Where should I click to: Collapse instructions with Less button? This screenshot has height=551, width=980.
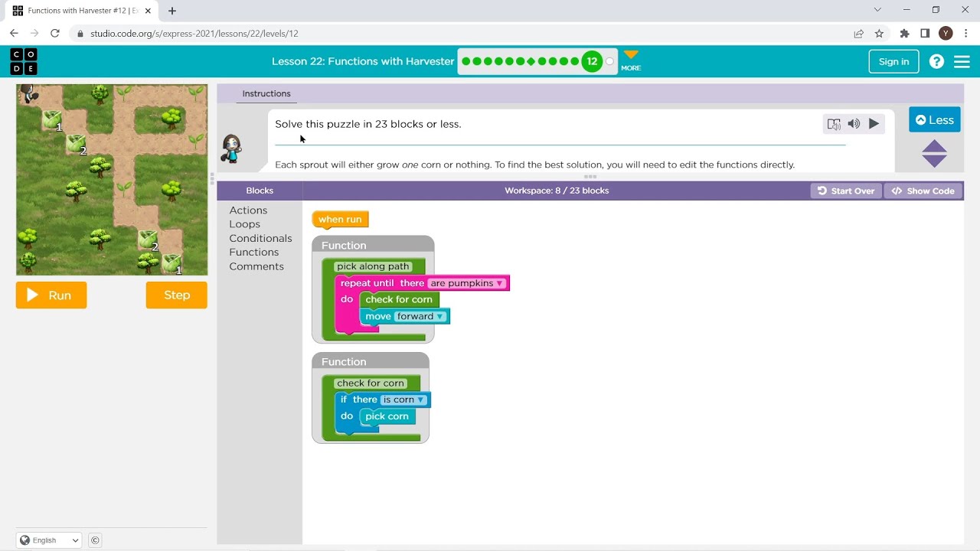click(x=934, y=120)
